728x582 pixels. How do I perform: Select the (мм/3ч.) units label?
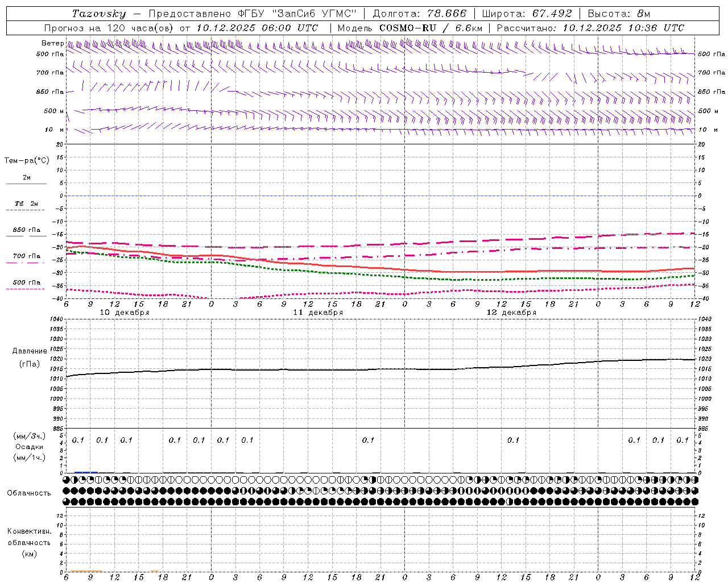coord(29,436)
